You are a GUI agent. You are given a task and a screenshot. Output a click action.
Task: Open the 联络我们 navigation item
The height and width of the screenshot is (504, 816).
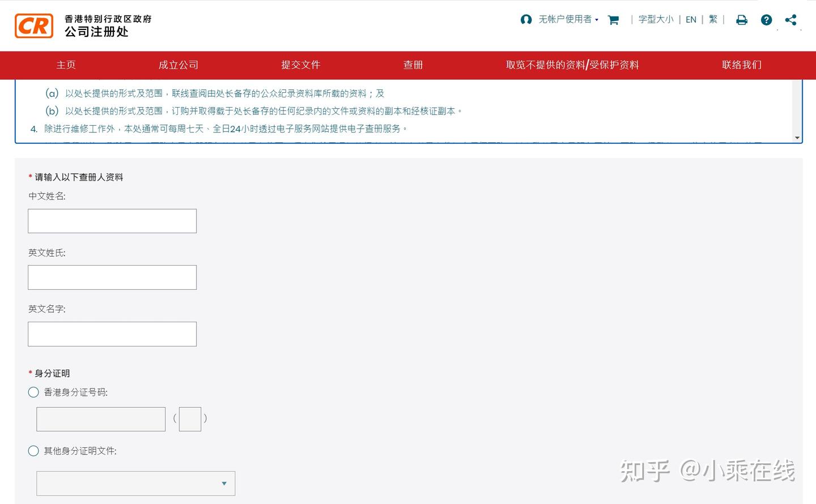(x=741, y=65)
